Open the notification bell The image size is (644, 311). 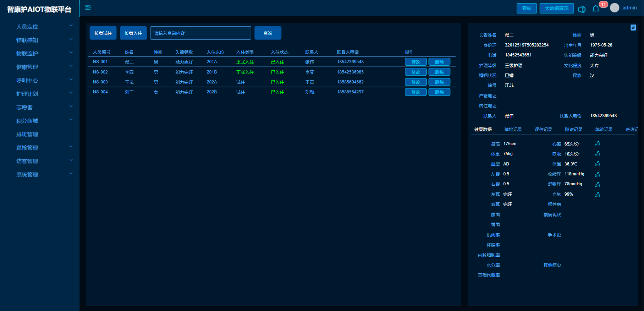click(x=596, y=9)
